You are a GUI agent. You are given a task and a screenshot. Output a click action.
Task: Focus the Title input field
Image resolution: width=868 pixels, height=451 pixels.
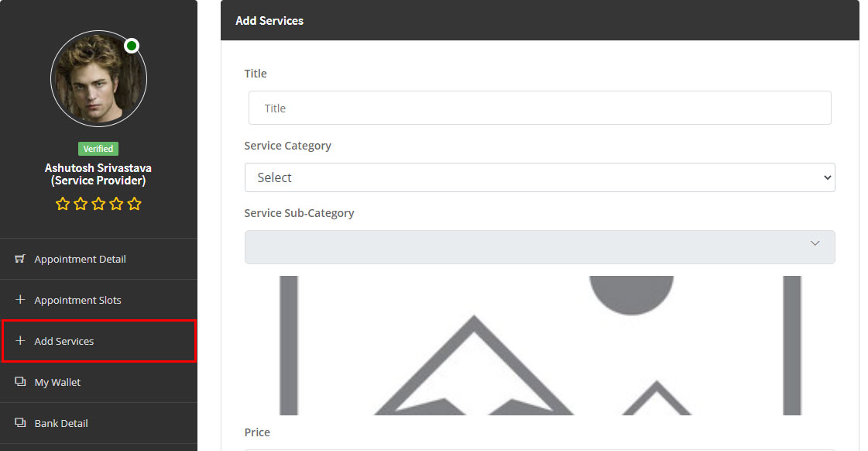pyautogui.click(x=540, y=108)
